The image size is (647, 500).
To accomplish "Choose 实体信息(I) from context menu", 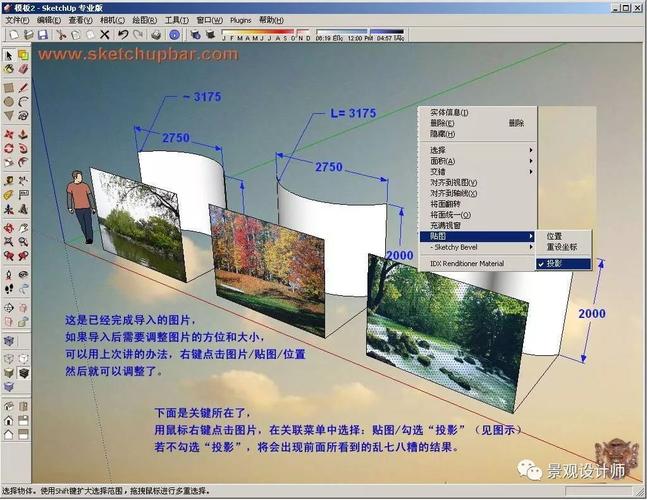I will pyautogui.click(x=477, y=112).
